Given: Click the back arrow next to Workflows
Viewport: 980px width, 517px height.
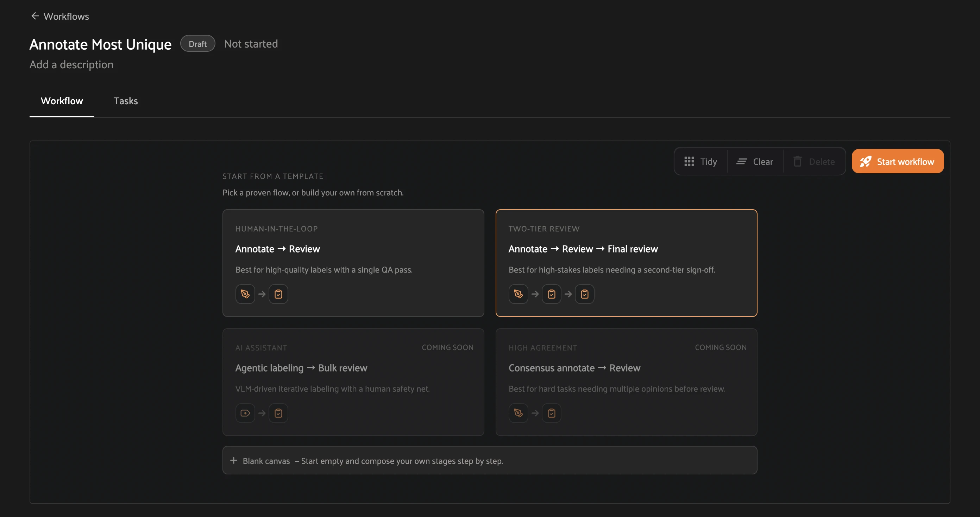Looking at the screenshot, I should click(x=35, y=16).
